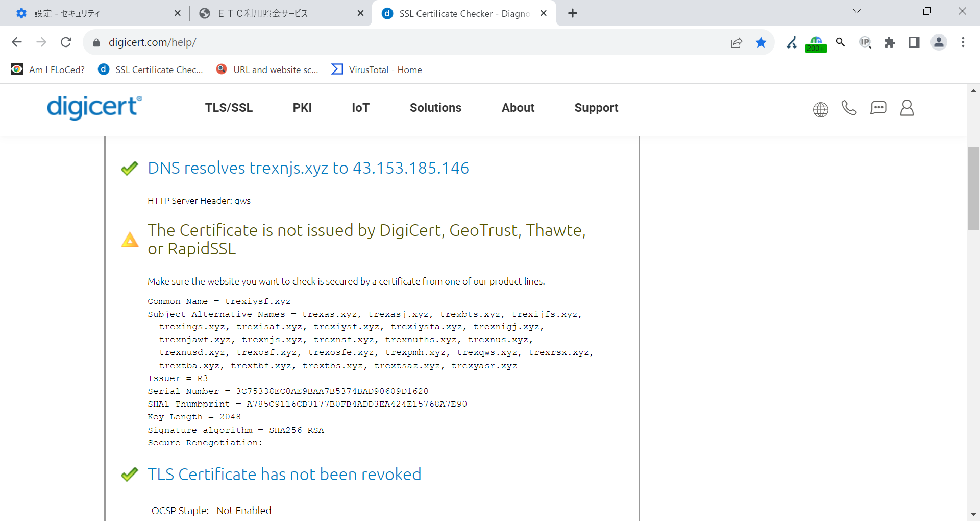Click the yellow warning triangle icon
This screenshot has width=980, height=521.
pos(130,239)
